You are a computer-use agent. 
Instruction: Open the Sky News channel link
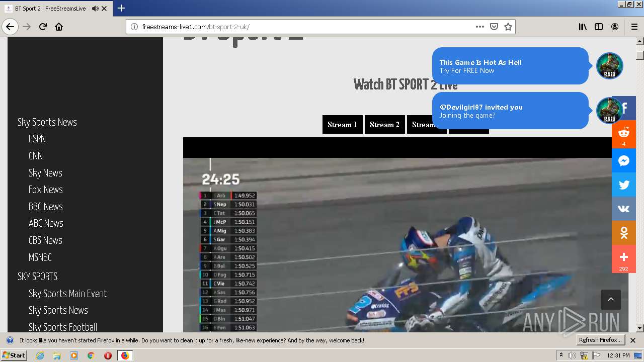click(x=45, y=173)
